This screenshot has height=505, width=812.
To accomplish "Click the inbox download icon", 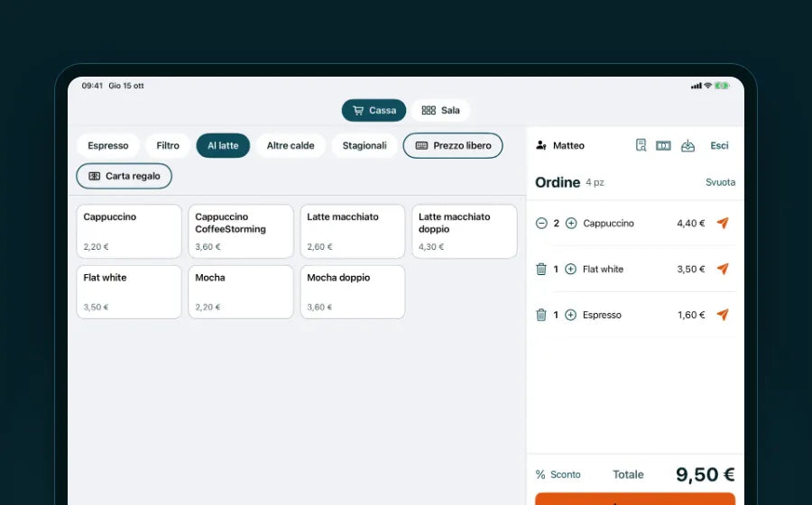I will [x=687, y=145].
